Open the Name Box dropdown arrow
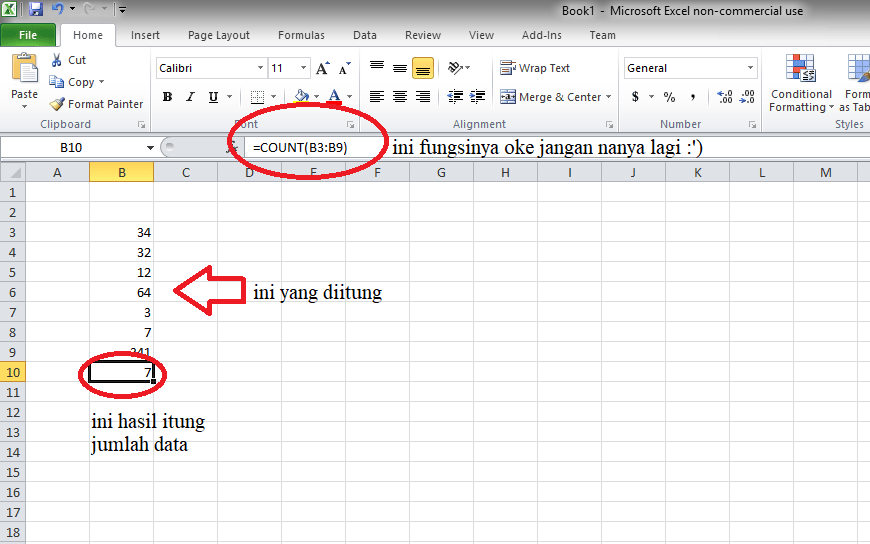The height and width of the screenshot is (544, 870). (x=150, y=148)
